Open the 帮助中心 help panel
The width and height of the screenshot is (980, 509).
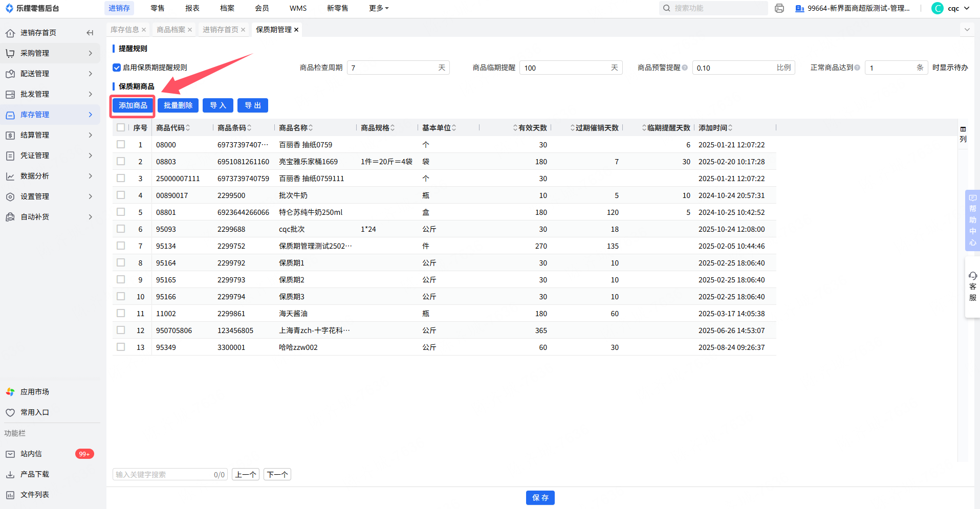pyautogui.click(x=972, y=220)
